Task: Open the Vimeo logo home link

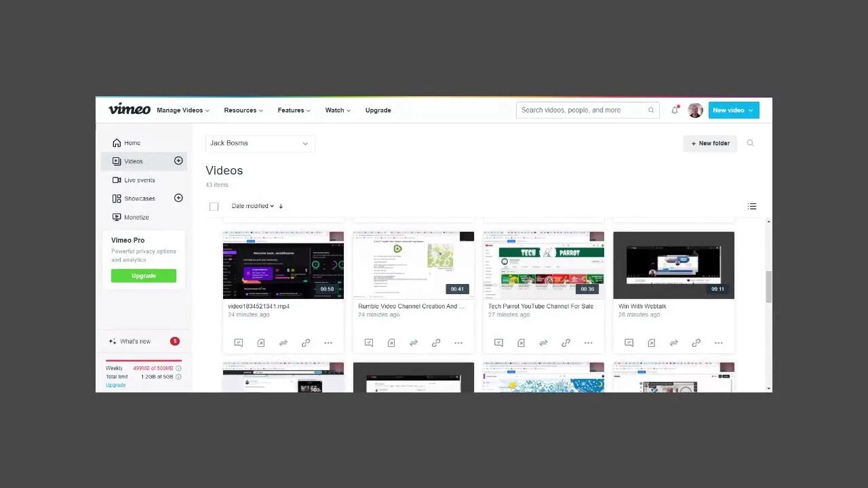Action: coord(130,109)
